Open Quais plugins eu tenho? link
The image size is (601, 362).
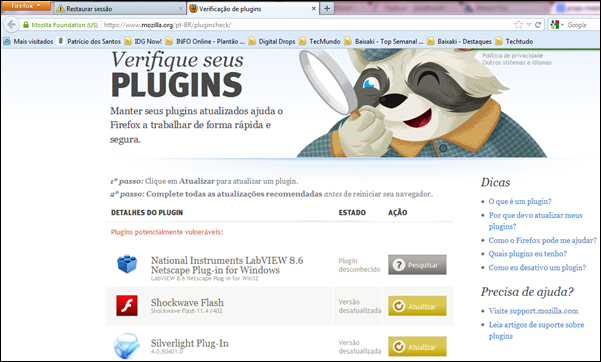[527, 253]
